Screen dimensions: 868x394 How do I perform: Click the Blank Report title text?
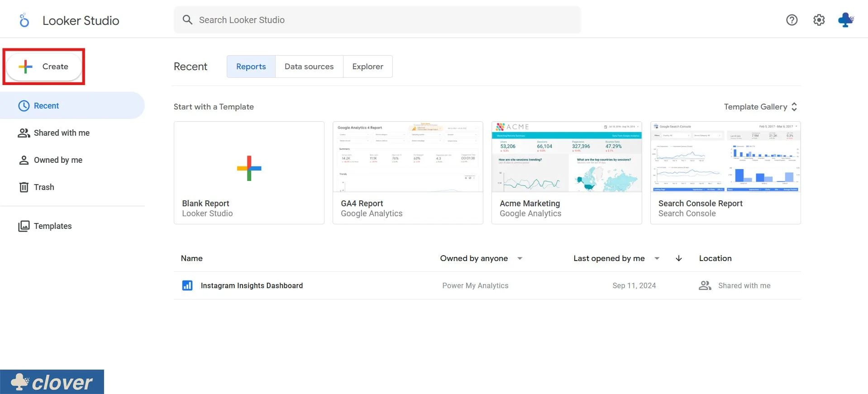coord(205,204)
